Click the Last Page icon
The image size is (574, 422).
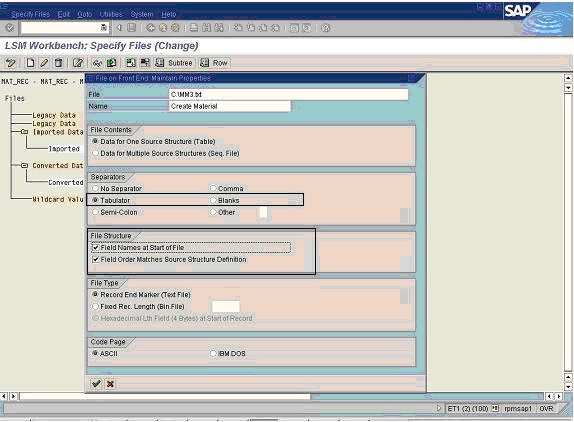275,27
